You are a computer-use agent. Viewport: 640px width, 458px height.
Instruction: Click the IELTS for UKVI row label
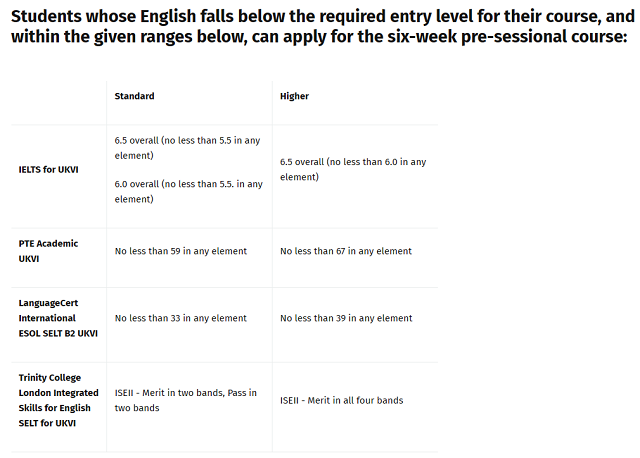pos(49,169)
